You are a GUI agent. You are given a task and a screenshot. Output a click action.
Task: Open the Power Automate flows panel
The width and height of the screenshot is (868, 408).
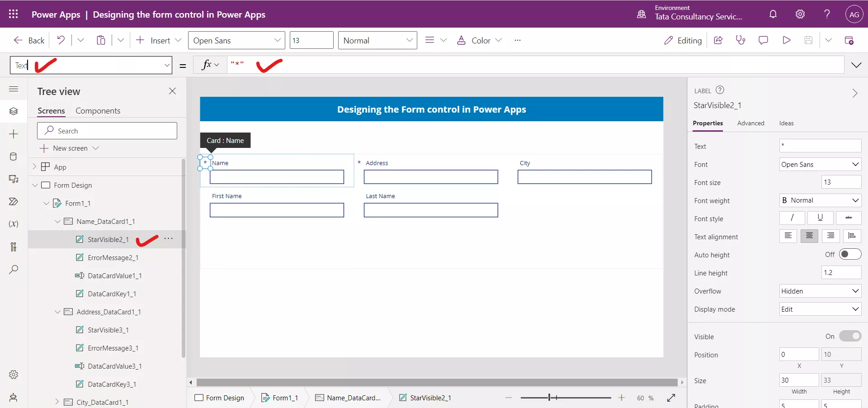point(14,202)
